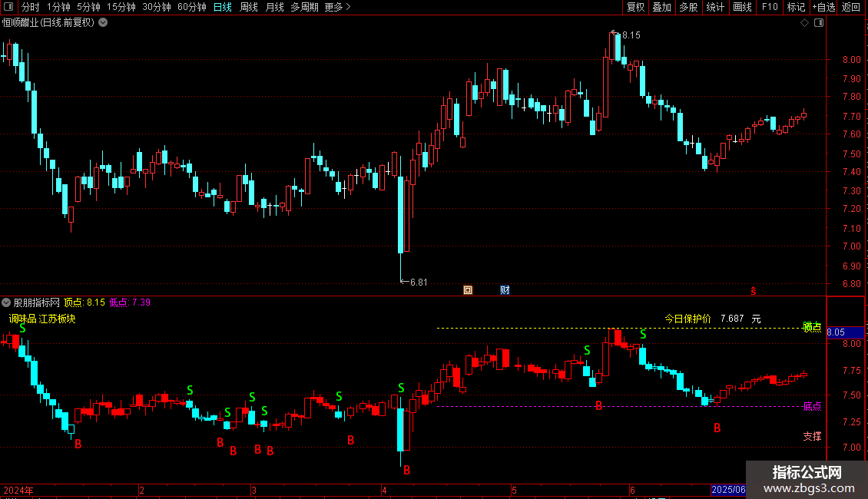
Task: Click the 顶点: 8.15 indicator value
Action: (84, 302)
